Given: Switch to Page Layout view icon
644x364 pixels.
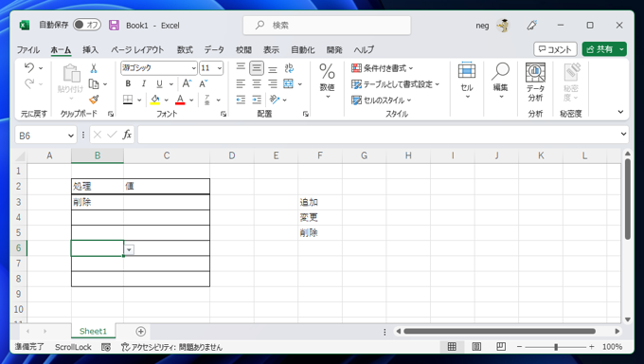Looking at the screenshot, I should (476, 347).
